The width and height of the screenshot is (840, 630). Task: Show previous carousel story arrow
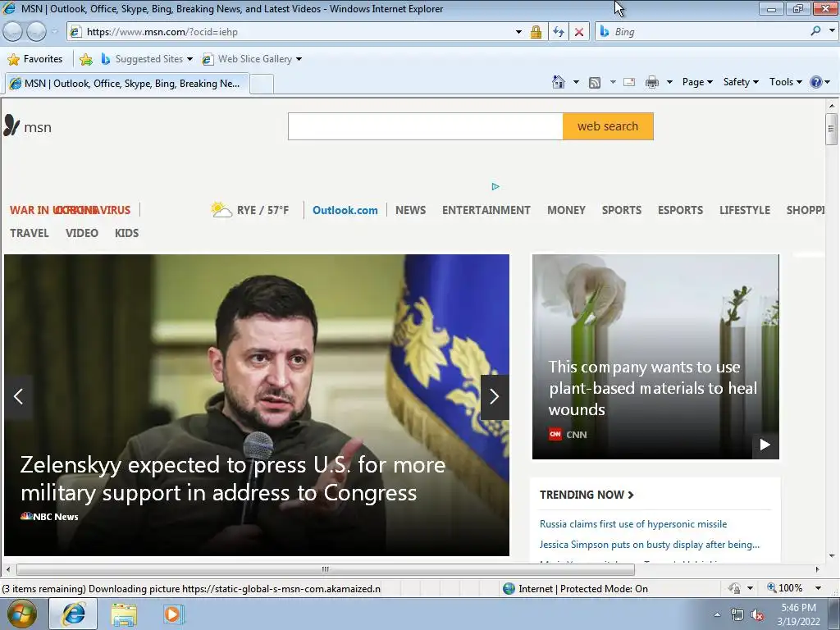coord(18,396)
